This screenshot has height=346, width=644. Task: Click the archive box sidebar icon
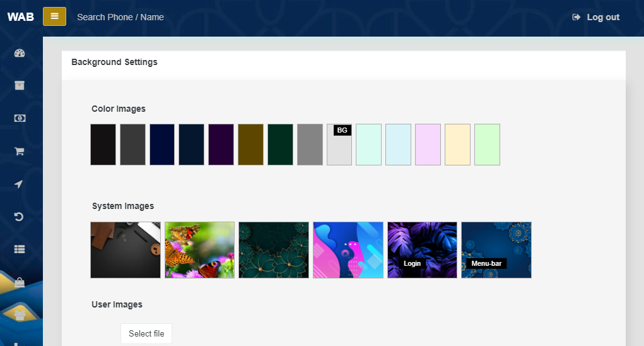[x=19, y=85]
